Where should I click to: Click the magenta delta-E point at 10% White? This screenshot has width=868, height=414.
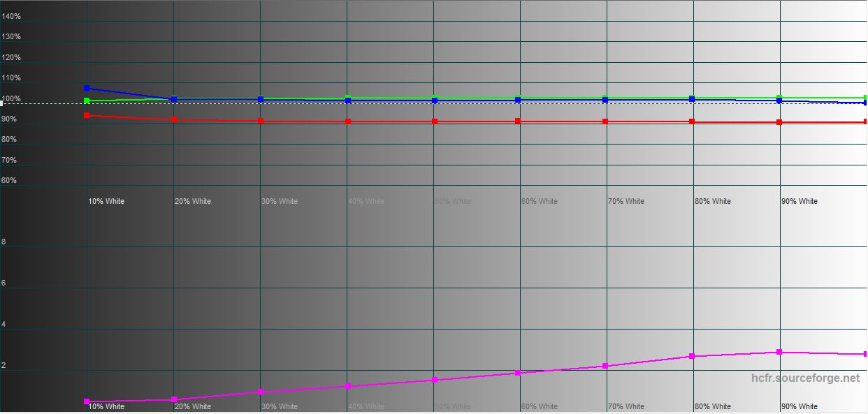click(x=87, y=401)
